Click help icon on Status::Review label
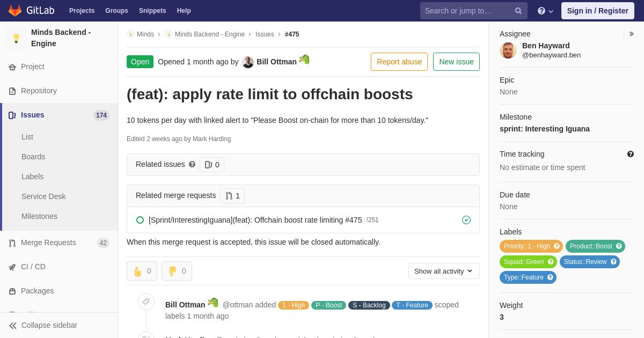Viewport: 644px width, 338px height. 613,262
